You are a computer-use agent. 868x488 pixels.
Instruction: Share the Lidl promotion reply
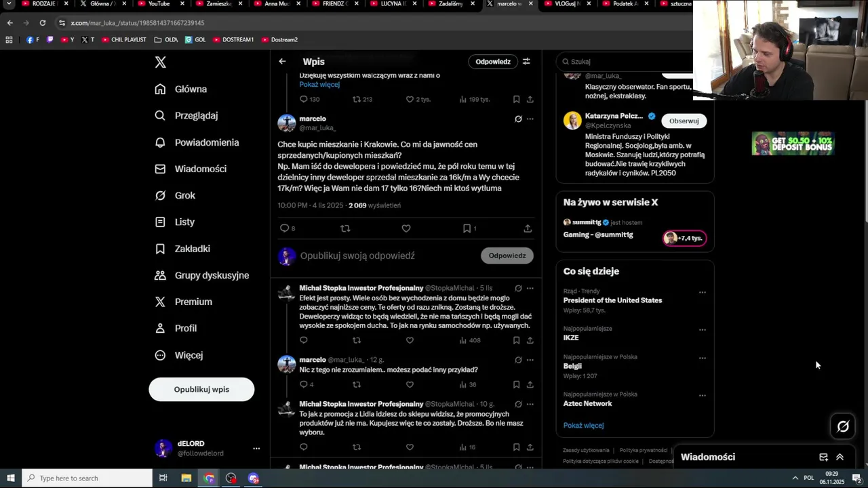[530, 447]
